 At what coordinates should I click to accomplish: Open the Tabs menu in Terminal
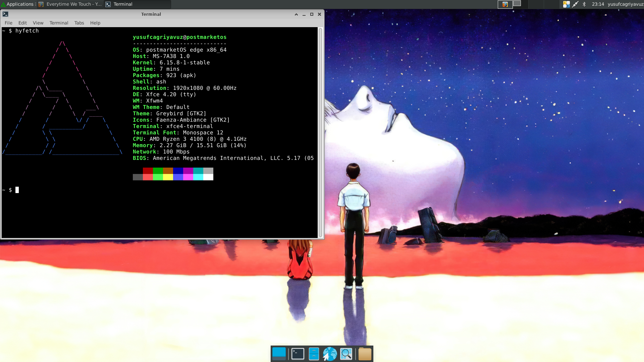(79, 23)
